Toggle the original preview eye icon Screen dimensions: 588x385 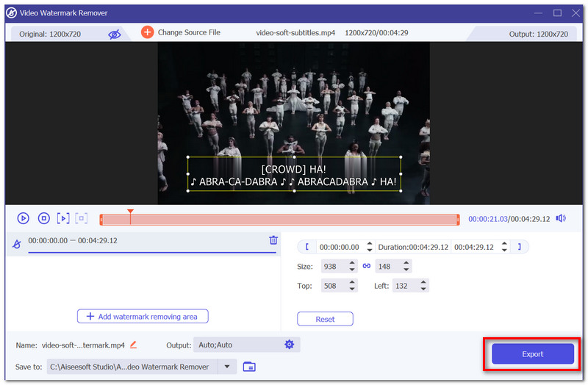115,35
